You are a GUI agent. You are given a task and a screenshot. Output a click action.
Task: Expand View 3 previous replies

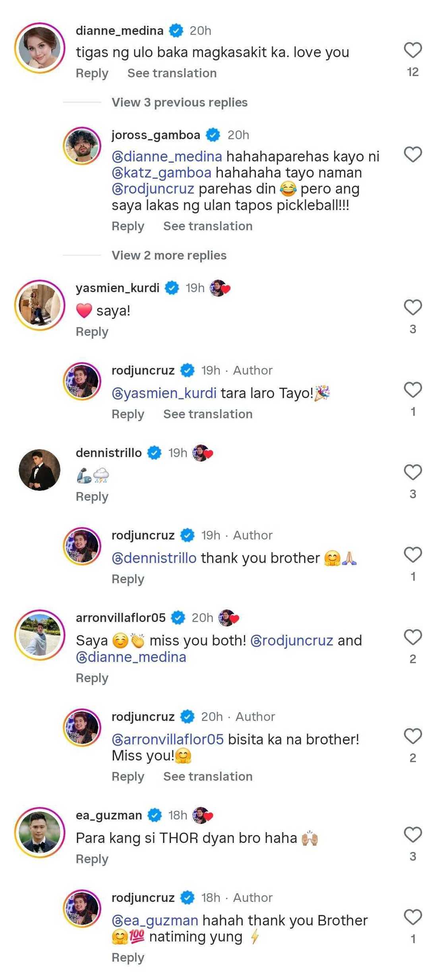coord(180,102)
